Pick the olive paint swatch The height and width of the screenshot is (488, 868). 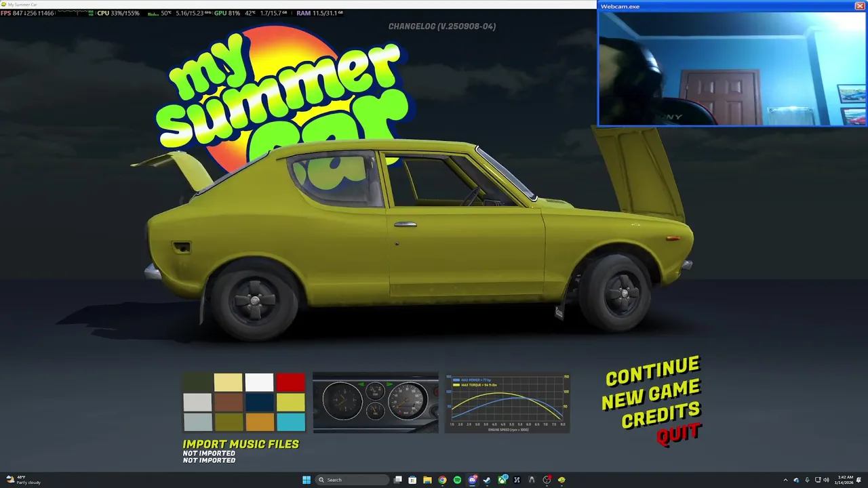pos(228,422)
